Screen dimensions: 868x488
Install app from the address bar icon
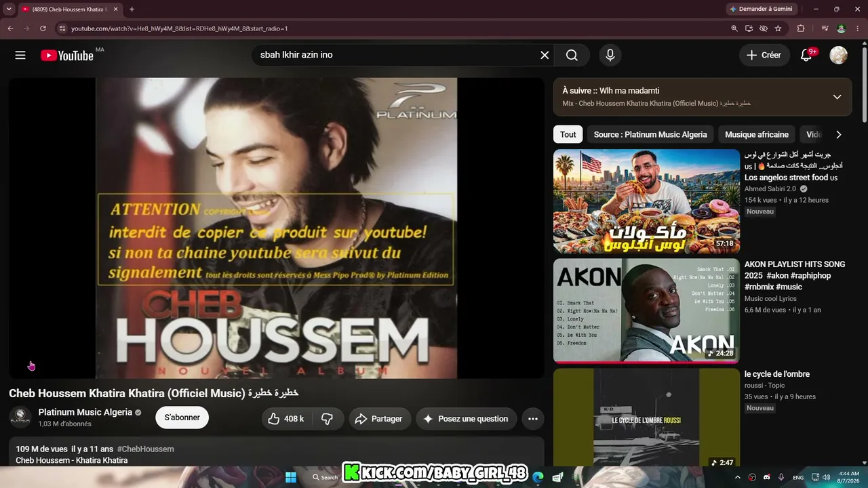pos(749,28)
